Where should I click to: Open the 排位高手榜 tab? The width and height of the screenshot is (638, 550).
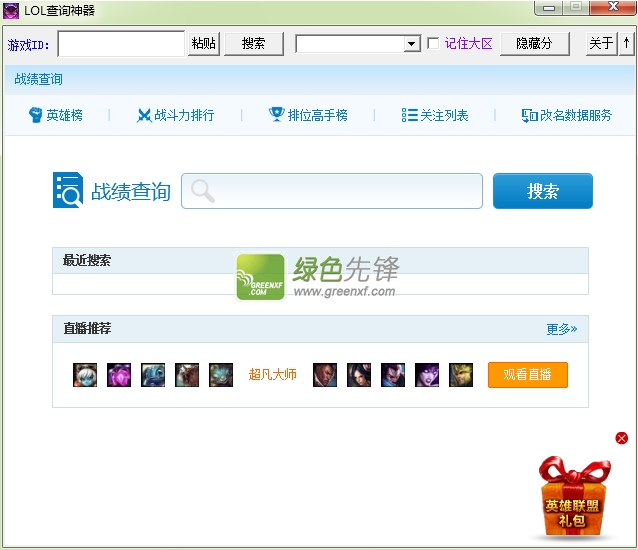(308, 115)
